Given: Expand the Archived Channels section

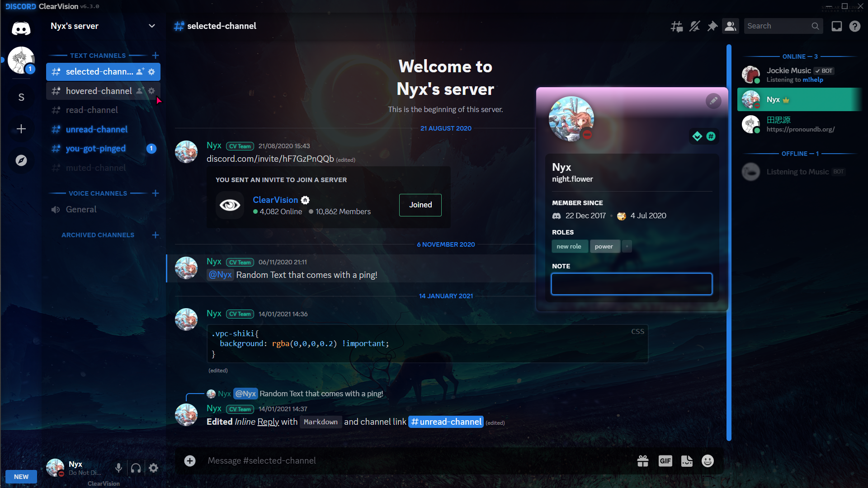Looking at the screenshot, I should [98, 234].
